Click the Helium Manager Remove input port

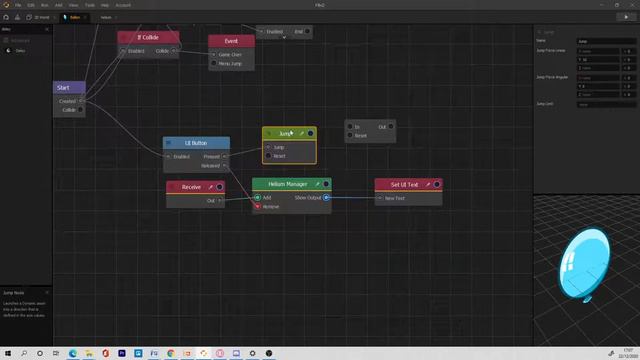tap(258, 207)
